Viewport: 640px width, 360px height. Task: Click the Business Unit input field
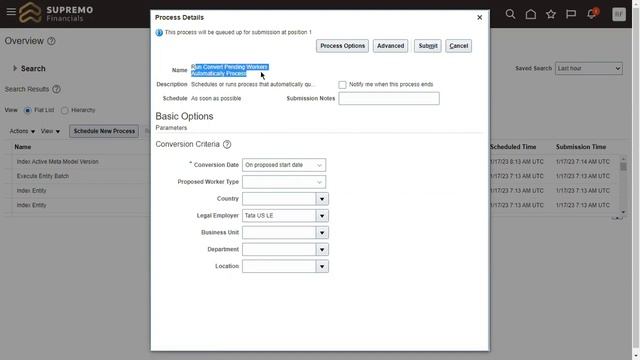coord(279,233)
